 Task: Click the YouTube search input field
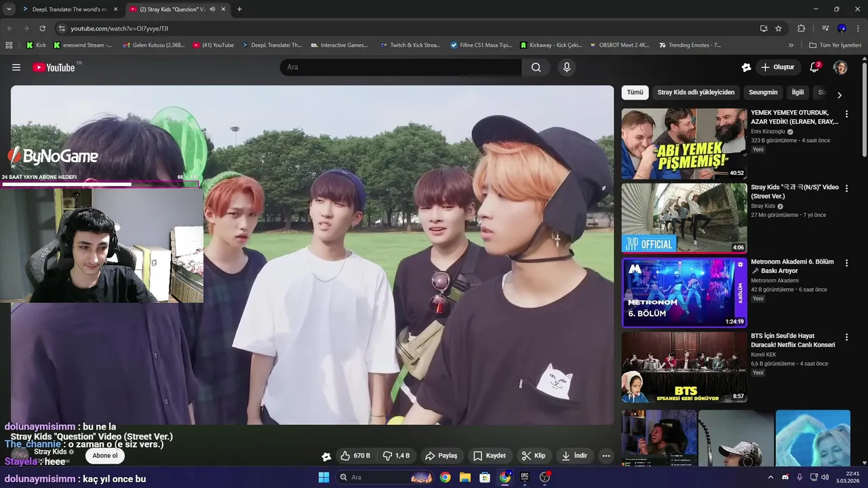coord(401,67)
